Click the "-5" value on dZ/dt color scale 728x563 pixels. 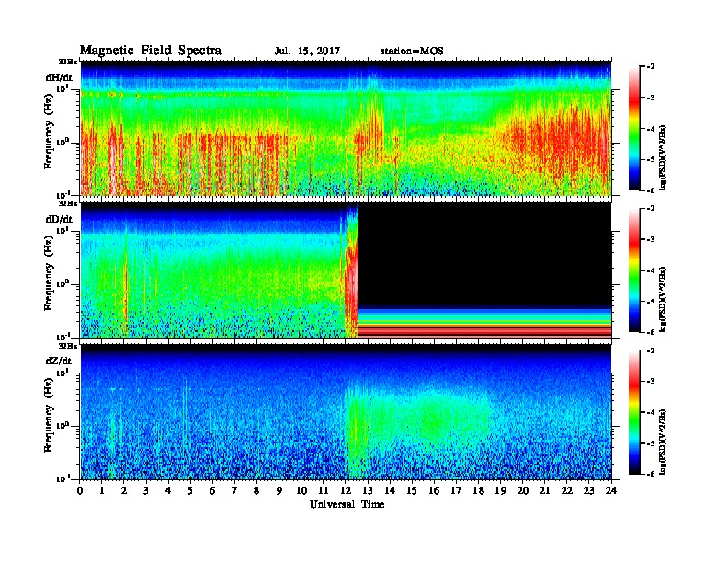(651, 443)
